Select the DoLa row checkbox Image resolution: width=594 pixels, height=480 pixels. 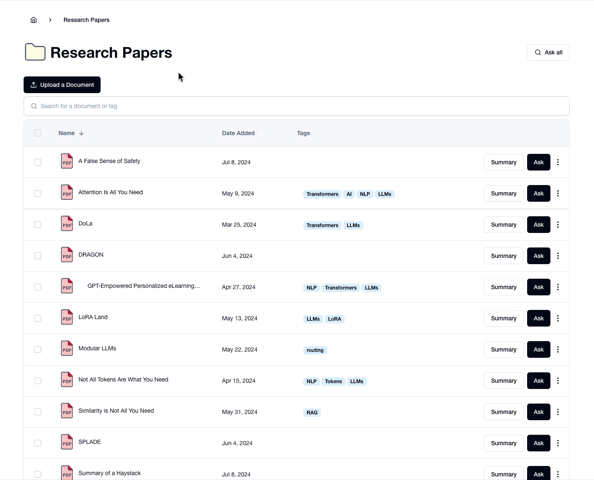pyautogui.click(x=38, y=225)
